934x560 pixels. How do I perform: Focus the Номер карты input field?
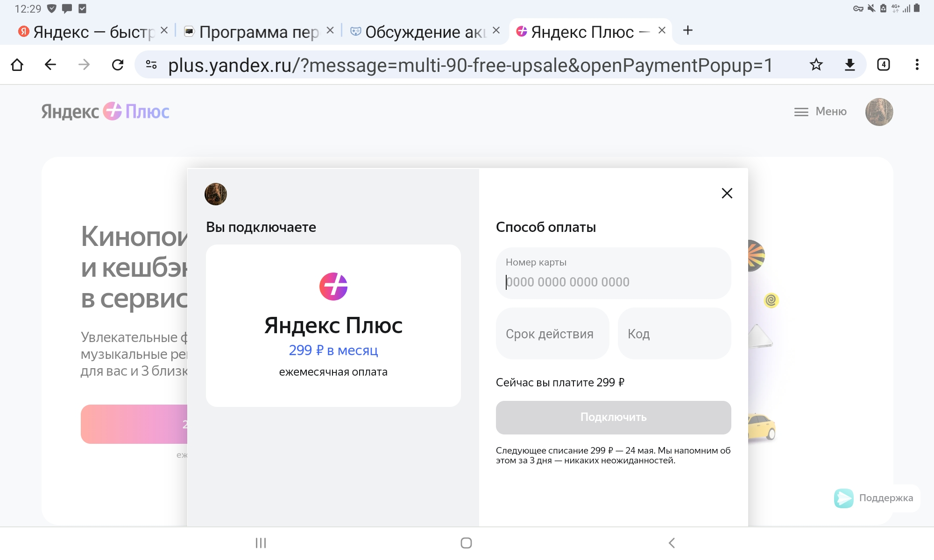click(x=613, y=273)
